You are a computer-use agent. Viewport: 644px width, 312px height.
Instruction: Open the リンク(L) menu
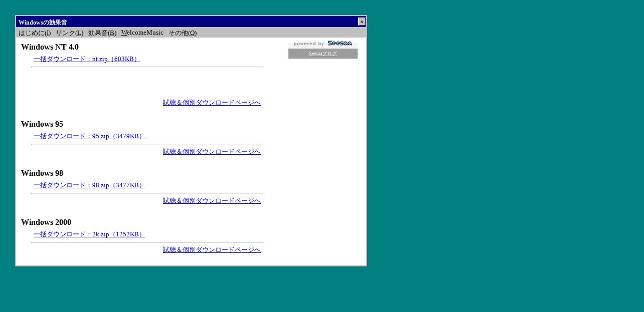click(x=69, y=33)
